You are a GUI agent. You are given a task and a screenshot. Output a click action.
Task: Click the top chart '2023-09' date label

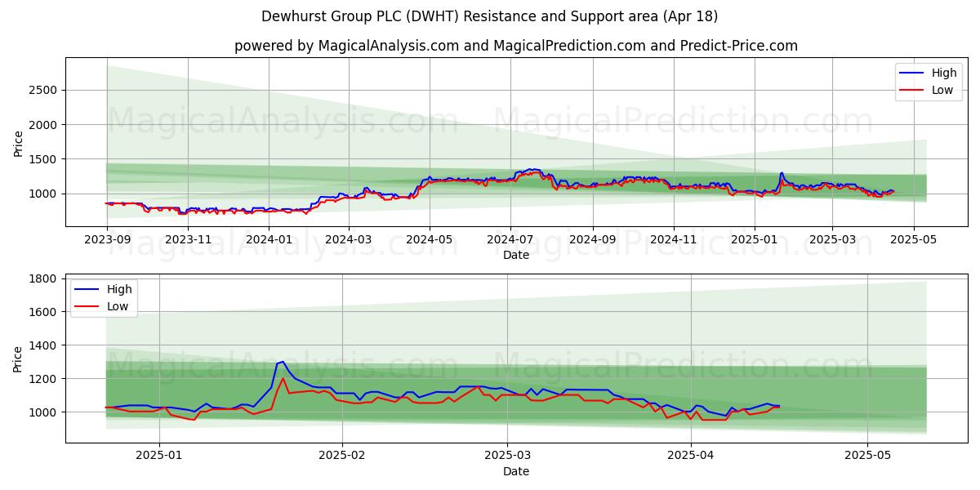click(x=107, y=239)
